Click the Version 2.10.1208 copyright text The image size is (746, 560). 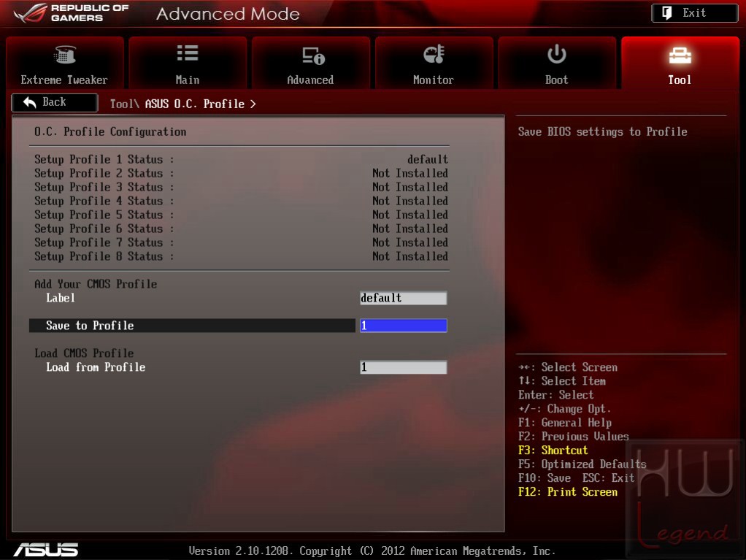click(372, 551)
